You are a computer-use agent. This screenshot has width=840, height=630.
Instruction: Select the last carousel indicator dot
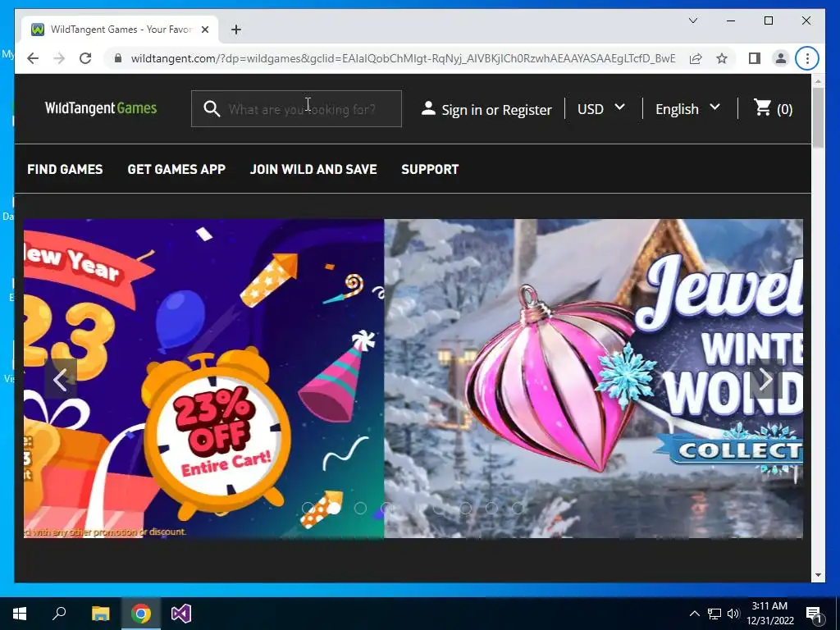click(518, 508)
